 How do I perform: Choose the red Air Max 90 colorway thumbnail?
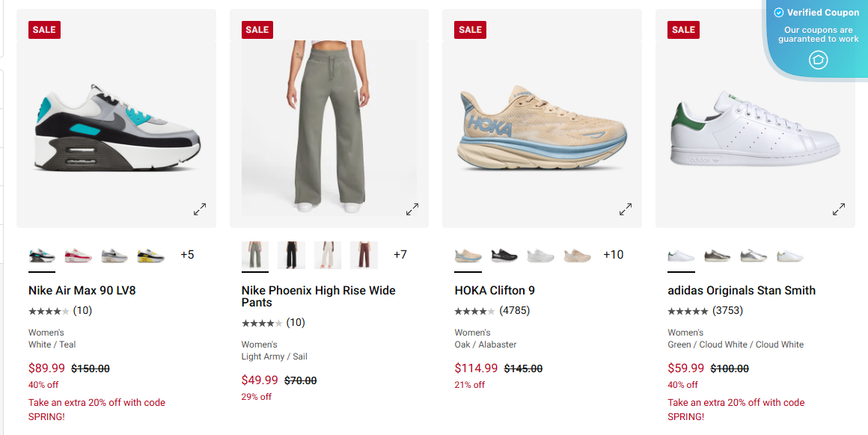tap(78, 254)
